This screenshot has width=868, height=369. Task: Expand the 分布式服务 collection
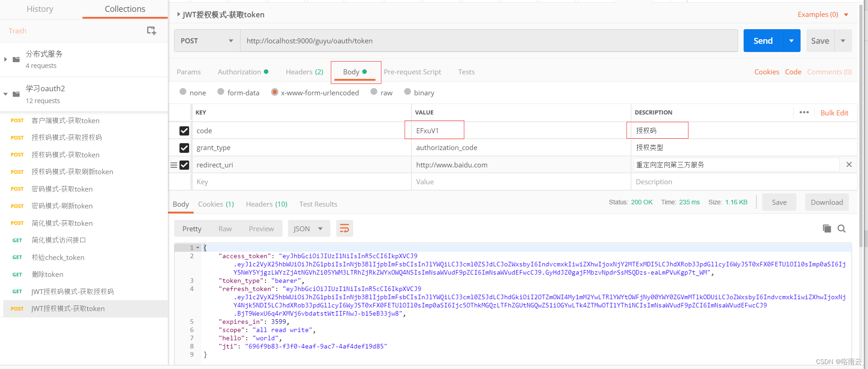5,59
